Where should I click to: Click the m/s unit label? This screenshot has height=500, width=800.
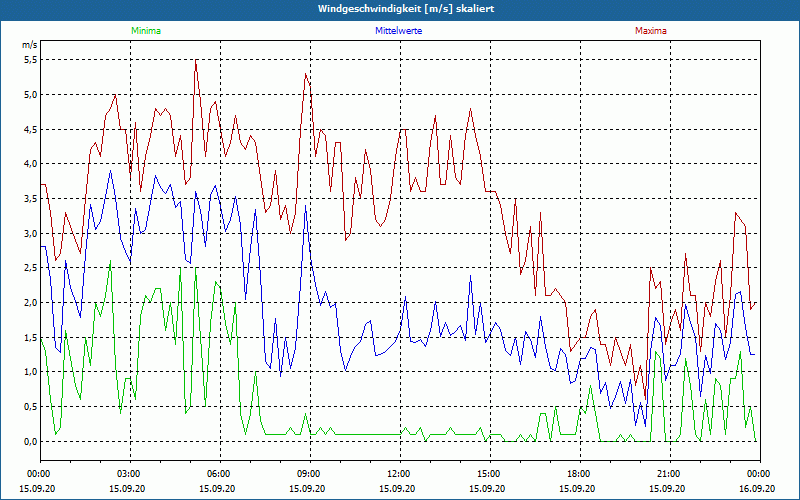pos(30,45)
